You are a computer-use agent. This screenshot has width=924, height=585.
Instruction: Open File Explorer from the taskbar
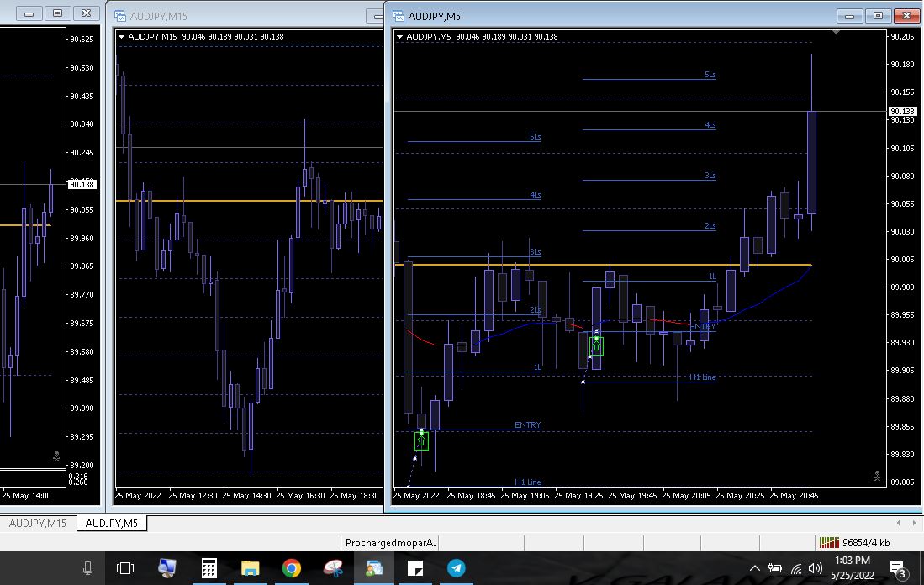pos(250,568)
